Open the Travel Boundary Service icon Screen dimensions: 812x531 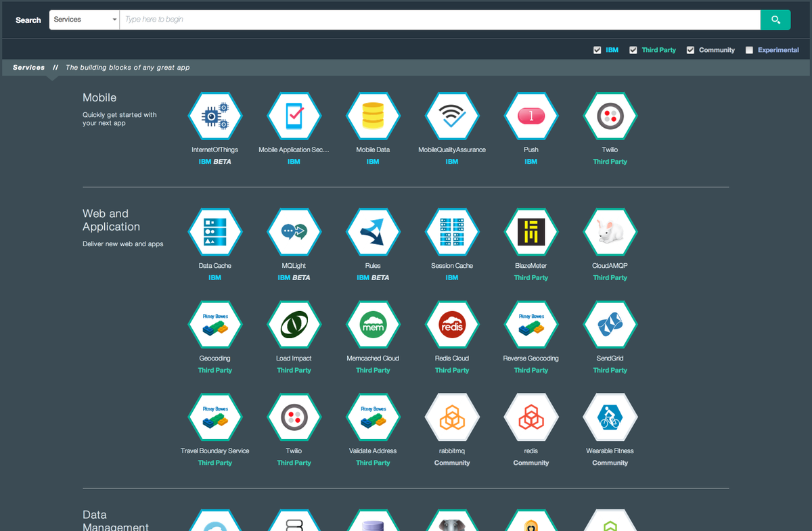click(215, 417)
